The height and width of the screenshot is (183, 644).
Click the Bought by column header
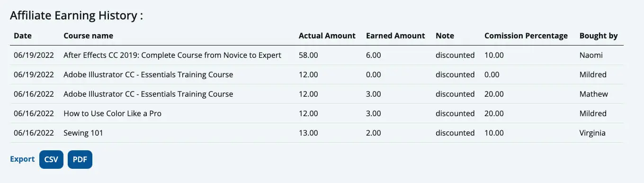point(599,36)
